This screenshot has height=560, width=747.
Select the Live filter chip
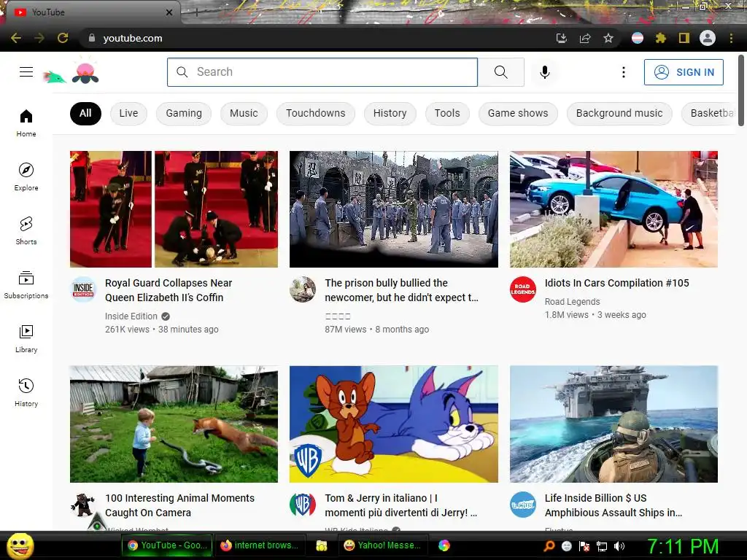(128, 113)
